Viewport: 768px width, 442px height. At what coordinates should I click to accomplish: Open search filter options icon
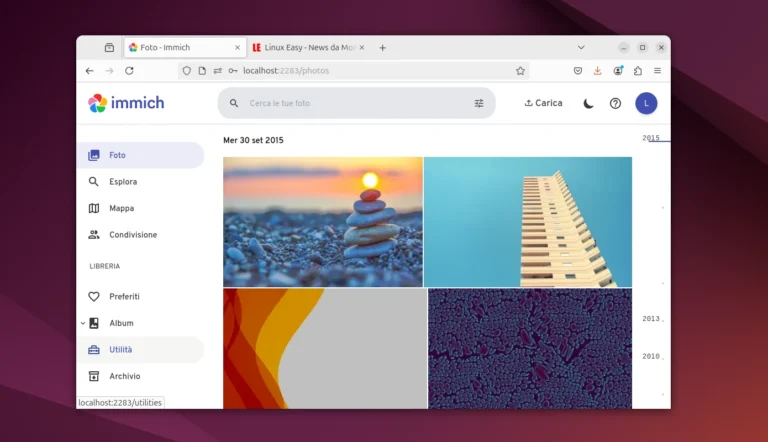[x=479, y=103]
